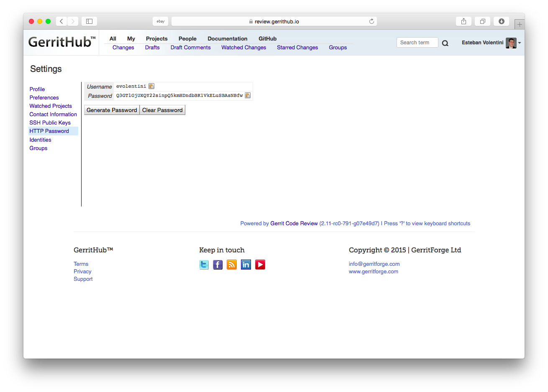Open Starred Changes

297,48
